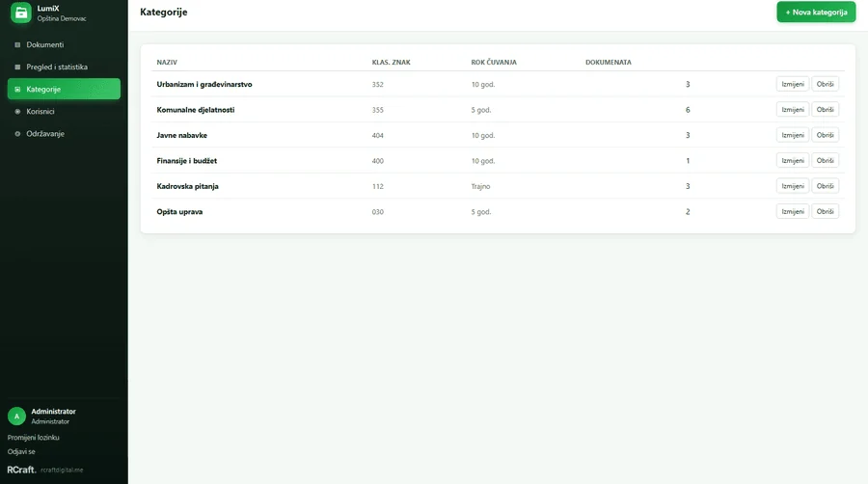The image size is (868, 484).
Task: Delete the Opšta uprava category
Action: click(825, 211)
